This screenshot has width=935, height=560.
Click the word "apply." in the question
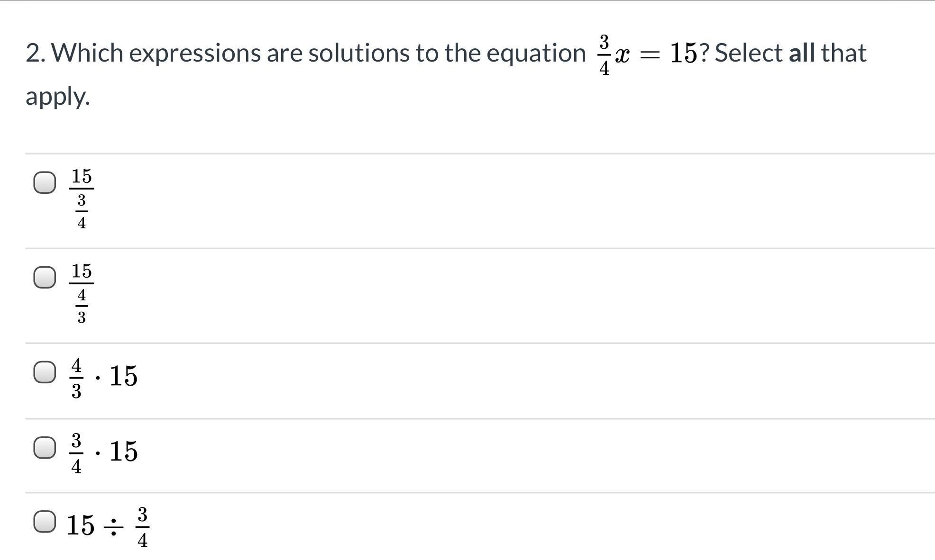tap(58, 96)
